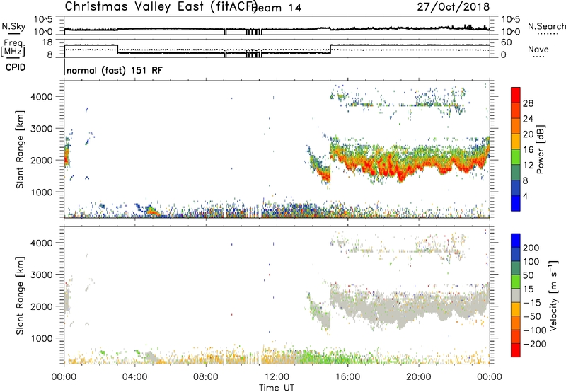Click the "04:00" time tick label

[134, 377]
